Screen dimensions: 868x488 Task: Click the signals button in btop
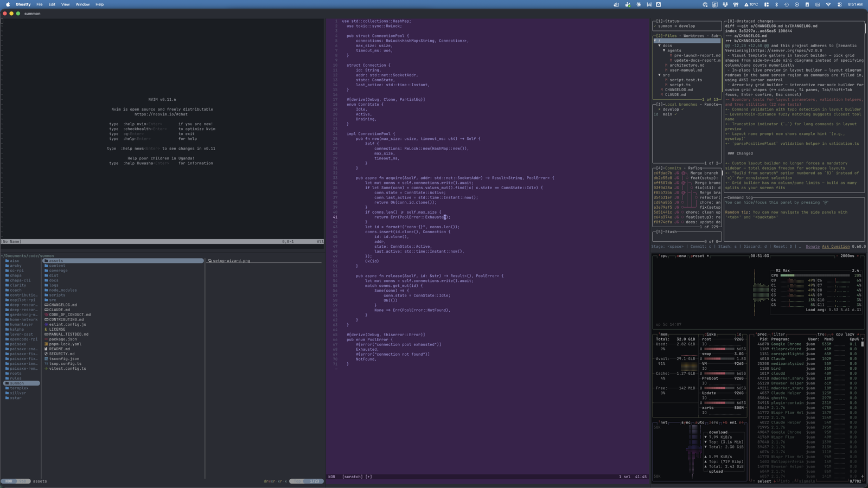pyautogui.click(x=807, y=481)
